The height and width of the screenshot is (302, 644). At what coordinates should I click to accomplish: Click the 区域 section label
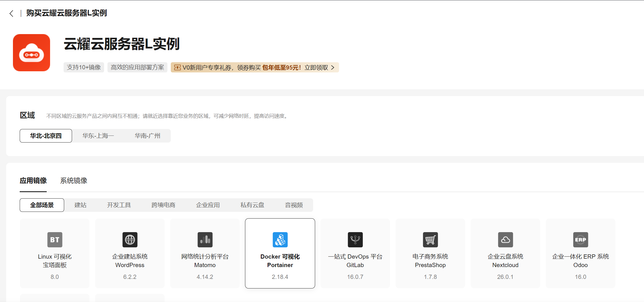tap(27, 115)
